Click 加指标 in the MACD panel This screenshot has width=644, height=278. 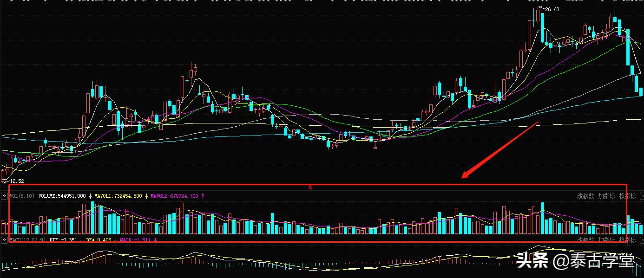point(606,240)
